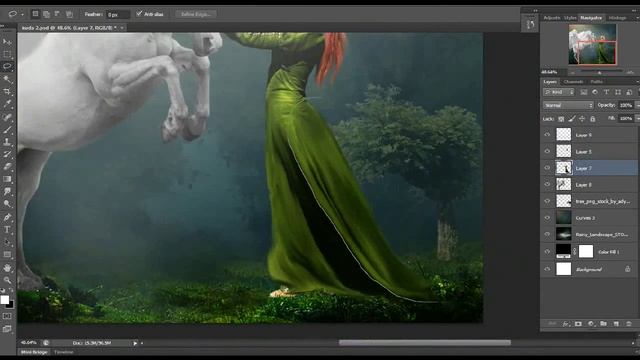The height and width of the screenshot is (360, 640).
Task: Select the Type tool
Action: pyautogui.click(x=7, y=230)
